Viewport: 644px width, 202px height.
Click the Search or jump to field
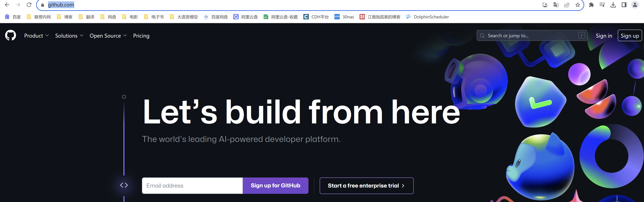click(x=532, y=36)
